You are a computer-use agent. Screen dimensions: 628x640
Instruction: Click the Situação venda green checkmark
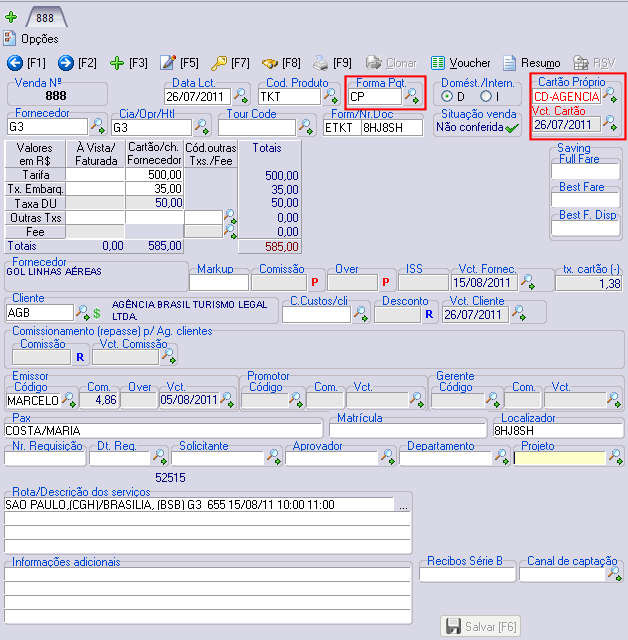tap(512, 128)
